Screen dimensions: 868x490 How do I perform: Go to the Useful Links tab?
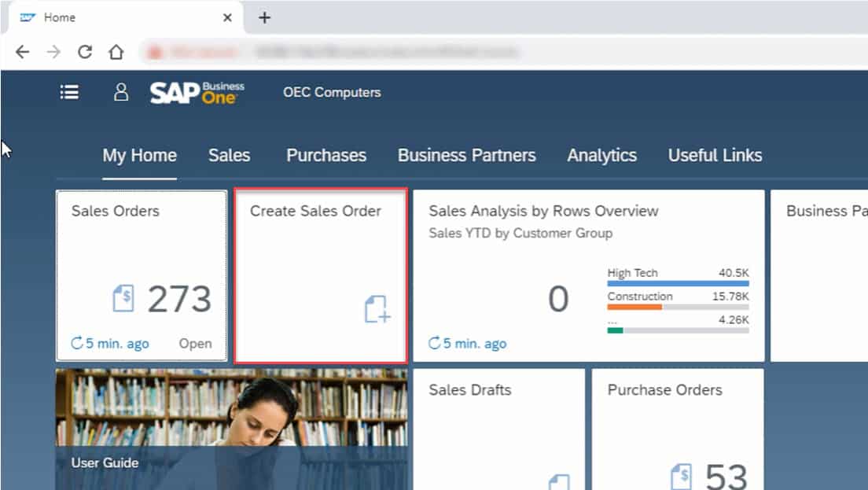tap(714, 155)
